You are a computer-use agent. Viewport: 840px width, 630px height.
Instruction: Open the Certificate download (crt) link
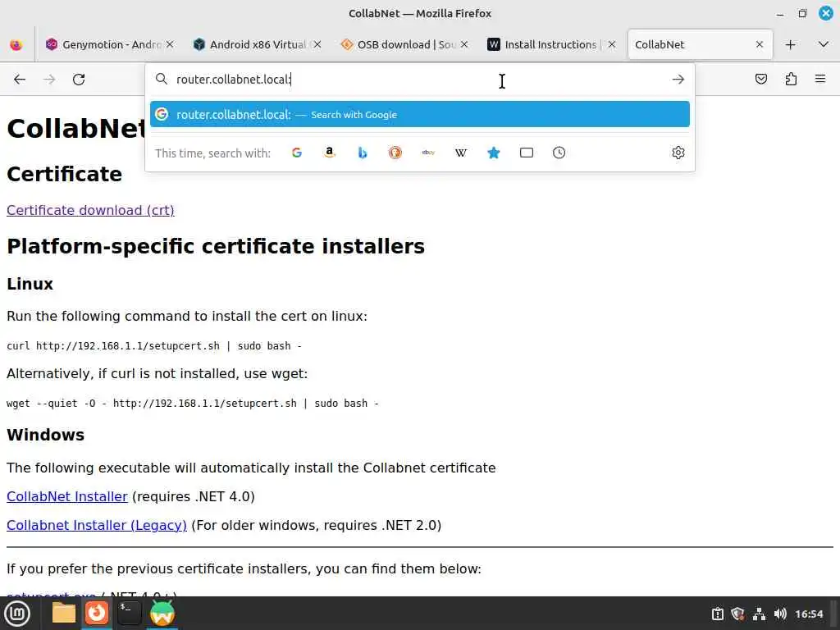coord(90,210)
